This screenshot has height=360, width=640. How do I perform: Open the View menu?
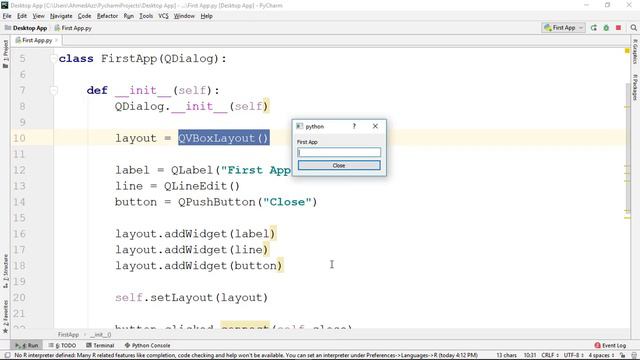[x=38, y=16]
